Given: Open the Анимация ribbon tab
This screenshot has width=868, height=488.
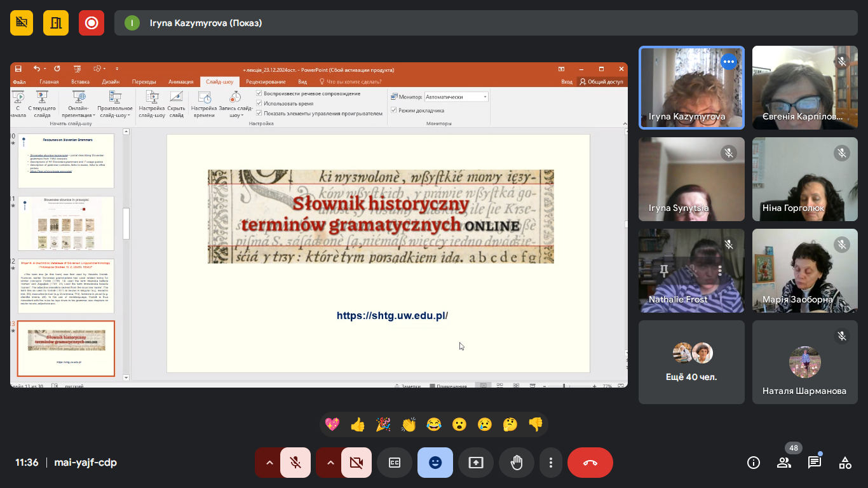Looking at the screenshot, I should [x=181, y=81].
